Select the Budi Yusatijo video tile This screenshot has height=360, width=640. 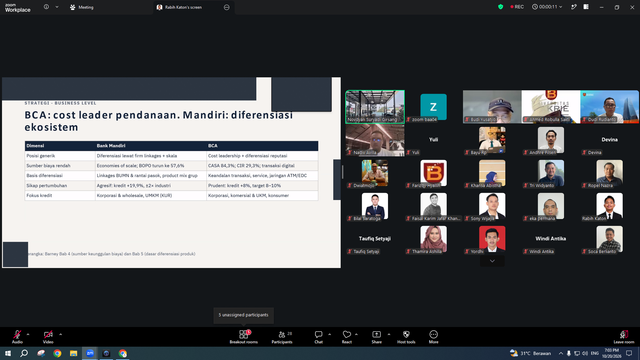[x=492, y=107]
